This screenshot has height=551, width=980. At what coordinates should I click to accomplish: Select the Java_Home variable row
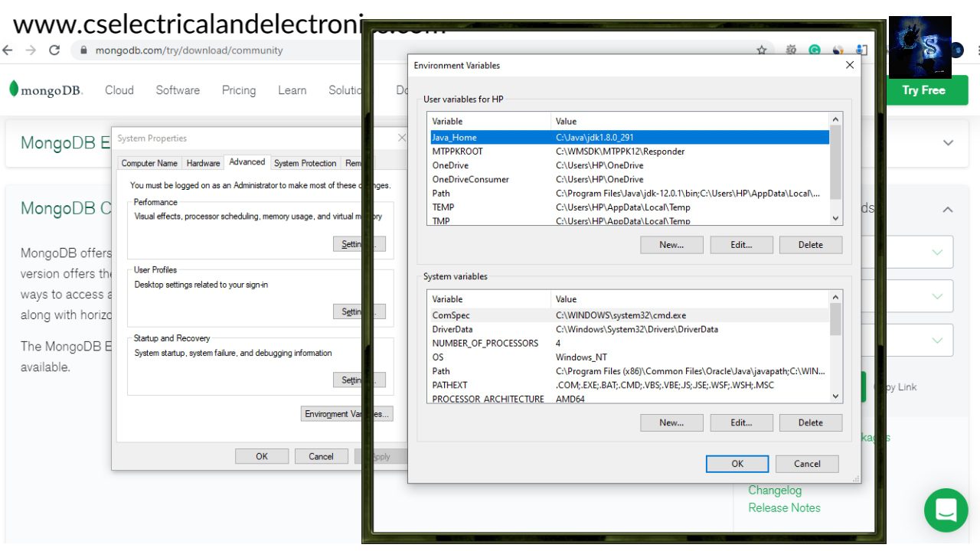[x=629, y=138]
